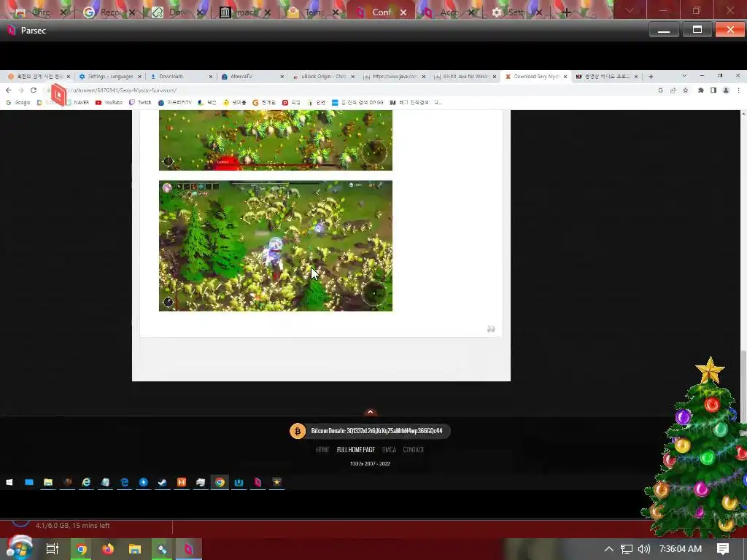Open the side panel icon in remote Chrome

tap(713, 90)
